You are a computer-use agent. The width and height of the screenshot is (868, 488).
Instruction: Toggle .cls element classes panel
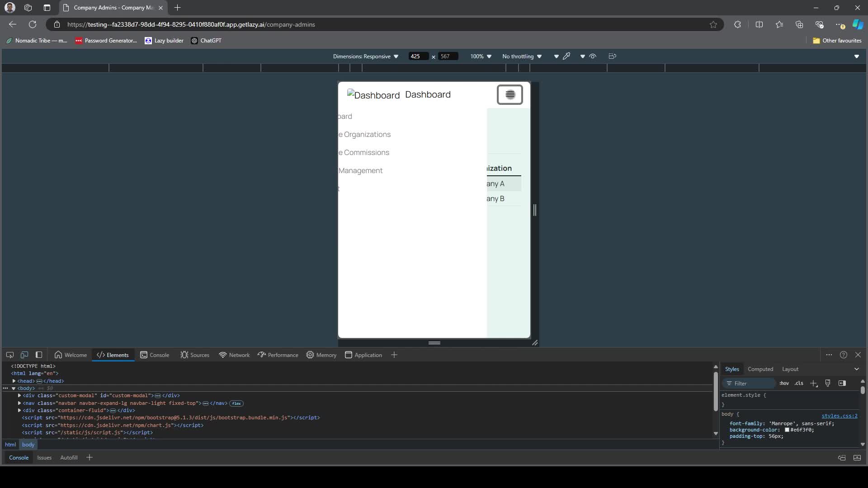click(799, 383)
